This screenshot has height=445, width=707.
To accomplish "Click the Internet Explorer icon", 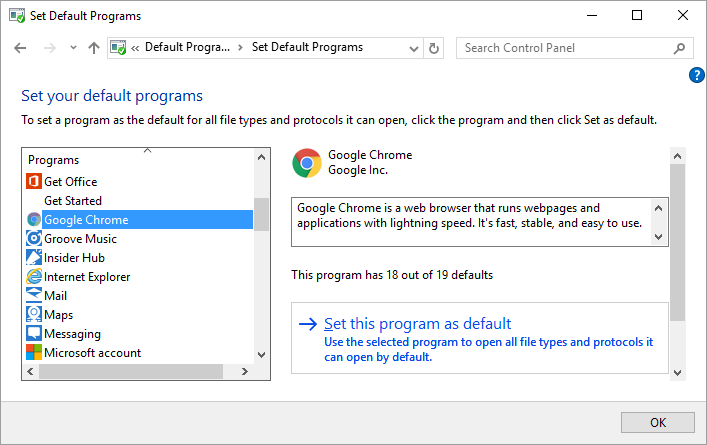I will pos(34,276).
